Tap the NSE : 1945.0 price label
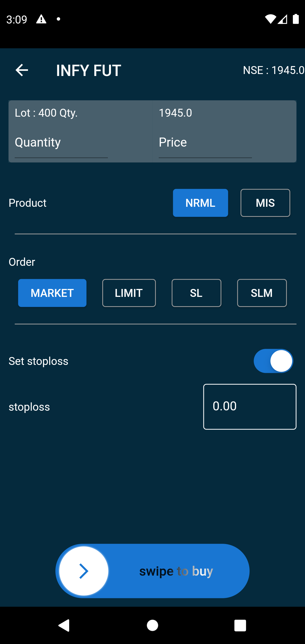305x644 pixels. (x=274, y=70)
